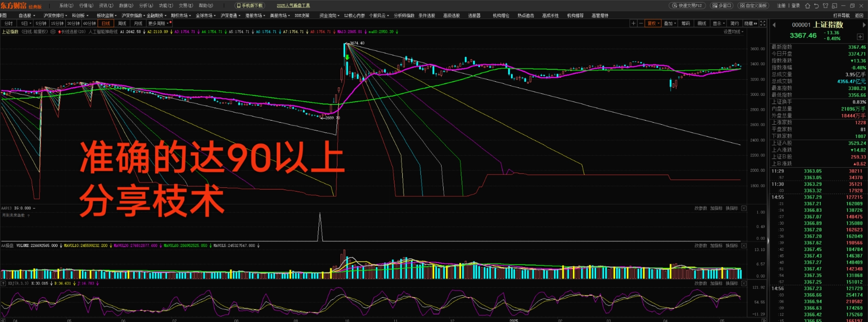868x322 pixels.
Task: Click 隐藏 hide side panel button
Action: click(x=750, y=23)
